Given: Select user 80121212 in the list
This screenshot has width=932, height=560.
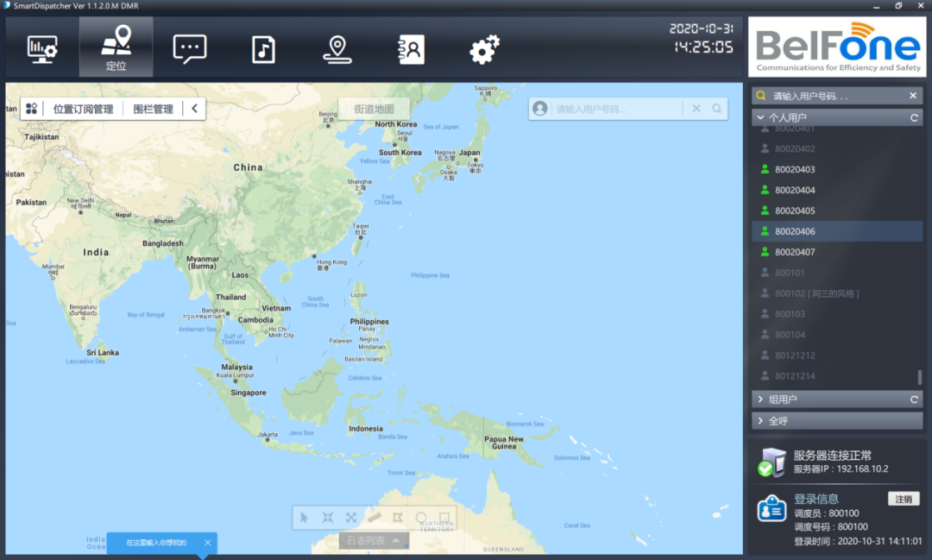Looking at the screenshot, I should [837, 356].
